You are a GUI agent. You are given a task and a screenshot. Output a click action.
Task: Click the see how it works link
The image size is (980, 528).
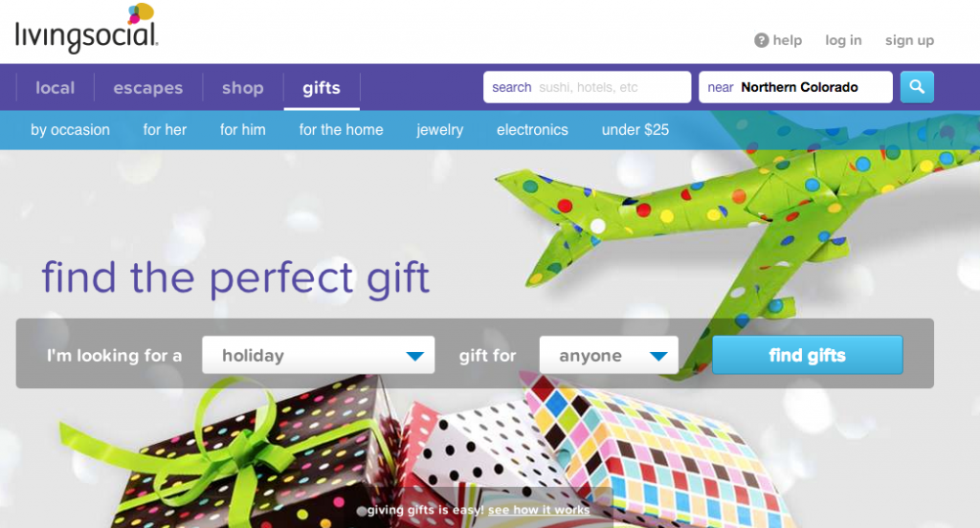pyautogui.click(x=539, y=510)
